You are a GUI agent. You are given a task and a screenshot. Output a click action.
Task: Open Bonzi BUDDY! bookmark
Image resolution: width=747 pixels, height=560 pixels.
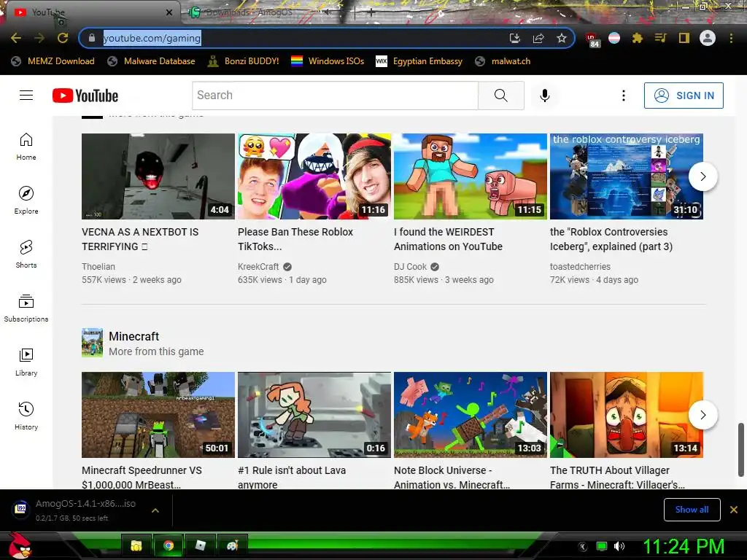pyautogui.click(x=244, y=61)
